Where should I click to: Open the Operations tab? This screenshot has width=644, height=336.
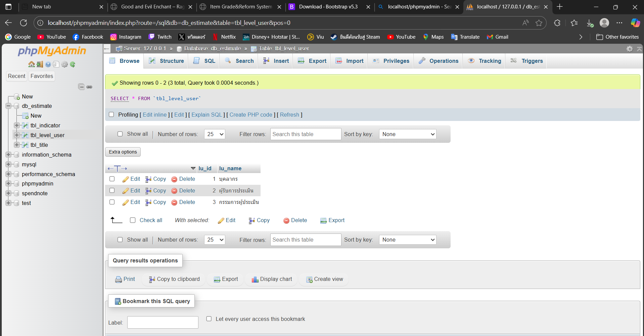pyautogui.click(x=439, y=61)
